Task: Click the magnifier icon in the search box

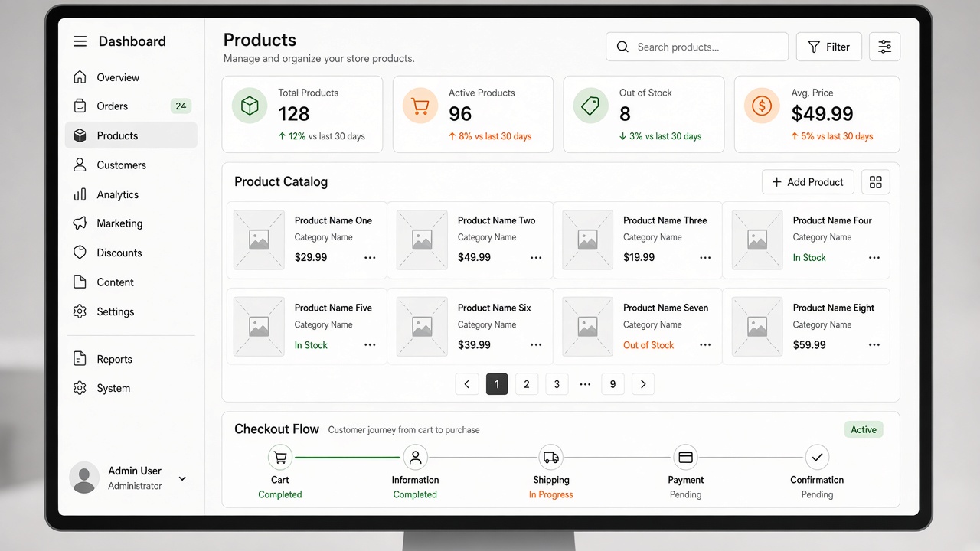Action: coord(622,47)
